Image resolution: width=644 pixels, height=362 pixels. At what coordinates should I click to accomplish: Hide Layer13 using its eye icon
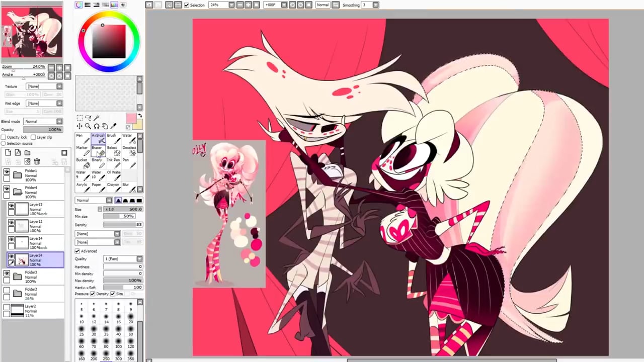[11, 206]
